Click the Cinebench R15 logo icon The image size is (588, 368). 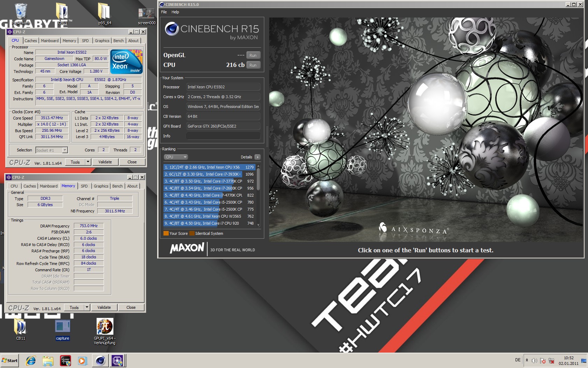[172, 29]
